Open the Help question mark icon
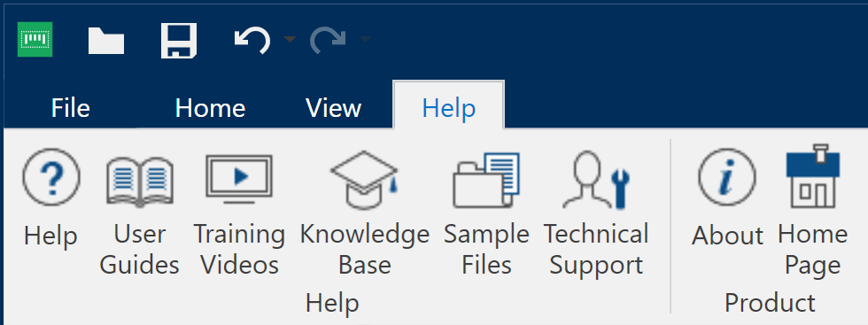Image resolution: width=868 pixels, height=325 pixels. click(x=51, y=178)
